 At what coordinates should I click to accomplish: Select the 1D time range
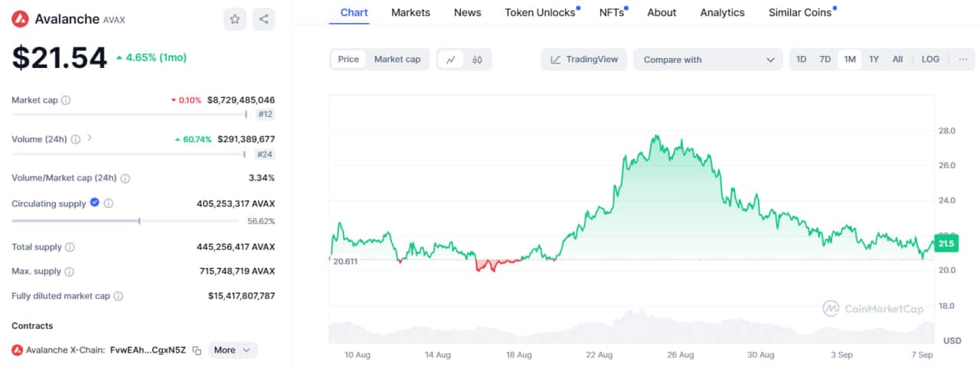click(801, 60)
